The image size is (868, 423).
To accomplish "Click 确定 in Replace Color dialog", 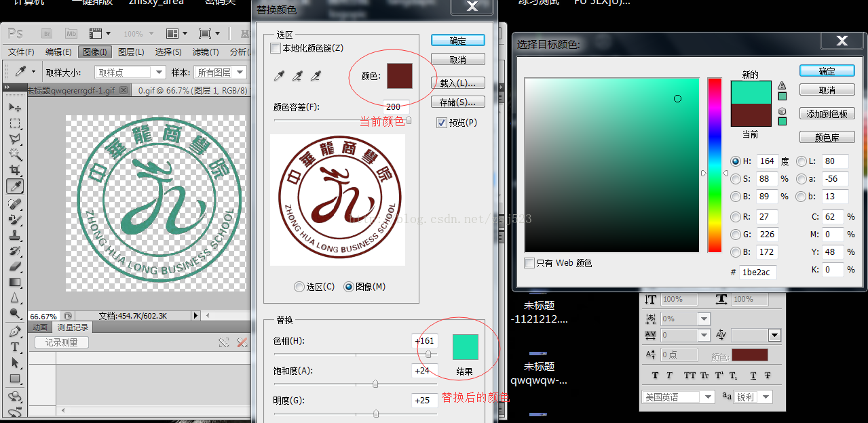I will [x=458, y=41].
